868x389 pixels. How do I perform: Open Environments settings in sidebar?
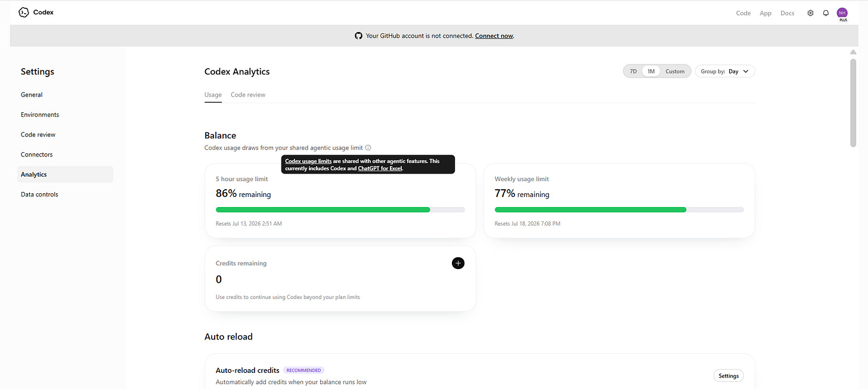(x=65, y=115)
